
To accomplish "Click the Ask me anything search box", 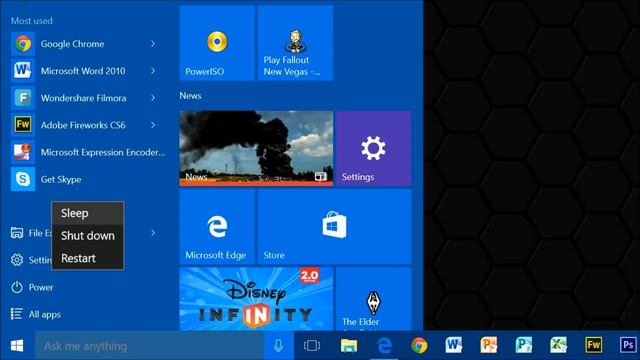I will [149, 346].
